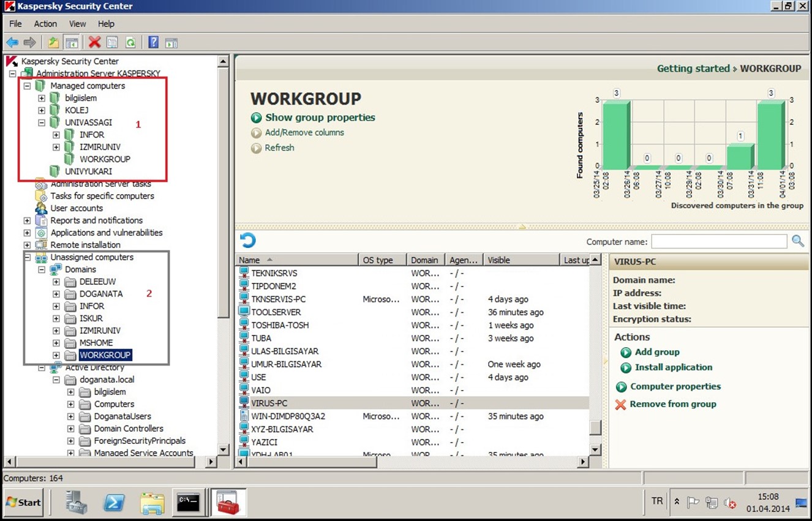This screenshot has width=812, height=521.
Task: Click the tree panel vertical scrollbar down arrow
Action: [x=223, y=449]
